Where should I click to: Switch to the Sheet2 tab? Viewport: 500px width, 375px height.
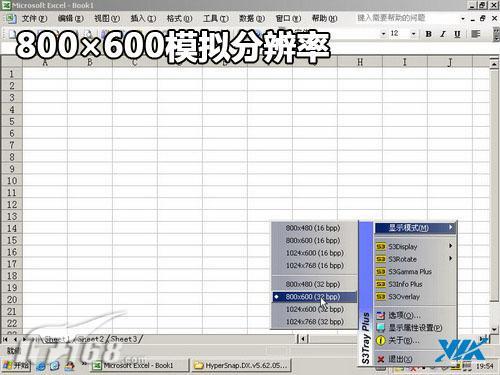click(x=91, y=339)
